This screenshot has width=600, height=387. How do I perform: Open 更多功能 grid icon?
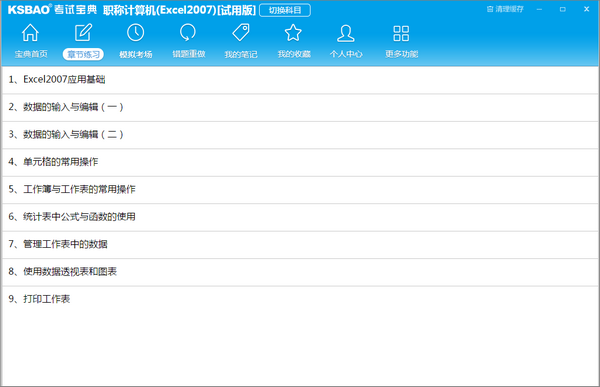[401, 33]
